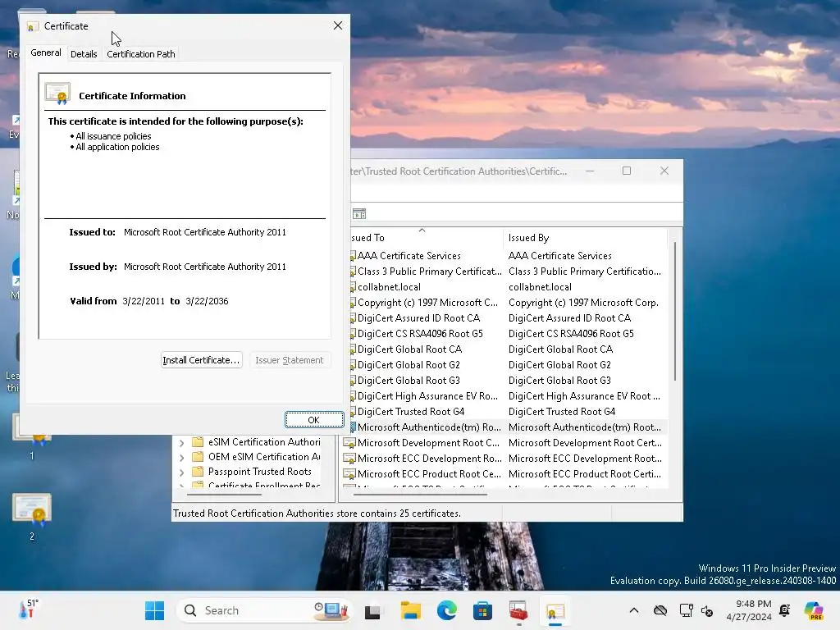This screenshot has height=630, width=840.
Task: Sort by the Issued By column header
Action: click(585, 237)
